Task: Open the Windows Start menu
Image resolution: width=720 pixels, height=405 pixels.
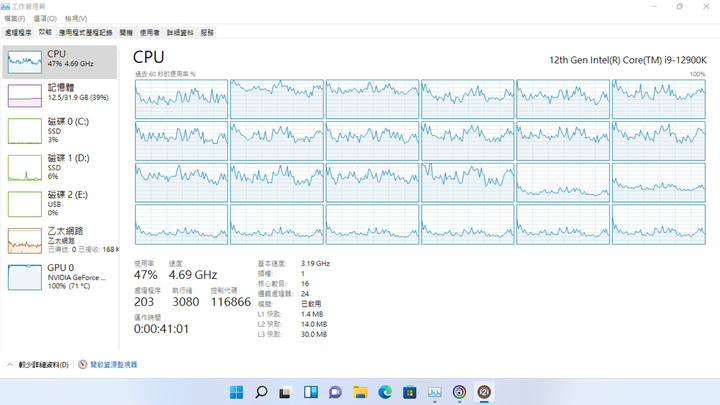Action: coord(236,392)
